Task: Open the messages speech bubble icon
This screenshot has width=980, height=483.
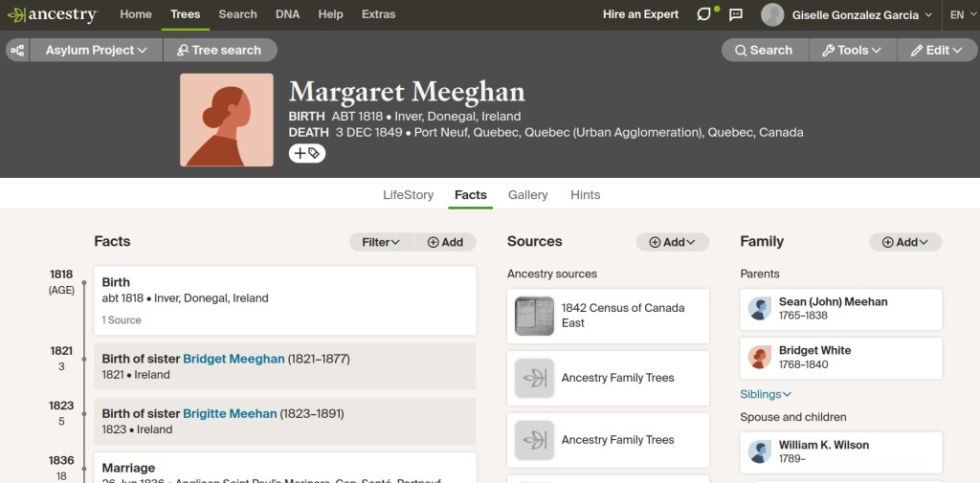Action: [736, 14]
